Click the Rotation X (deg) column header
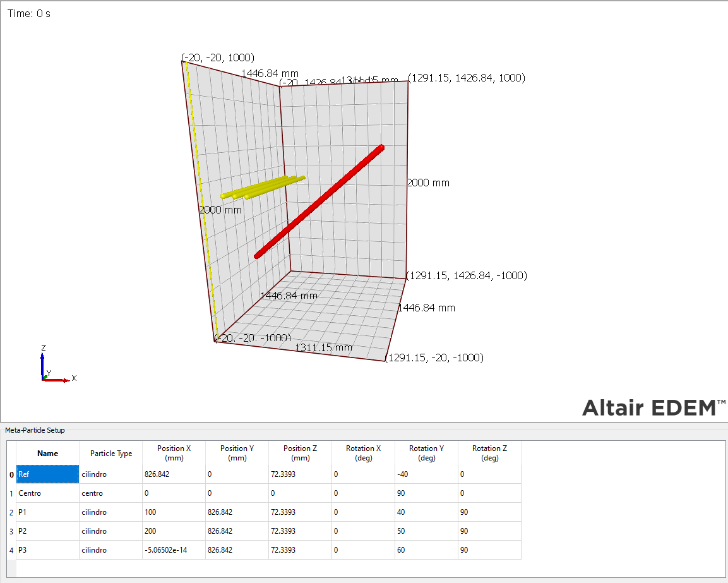 point(364,454)
